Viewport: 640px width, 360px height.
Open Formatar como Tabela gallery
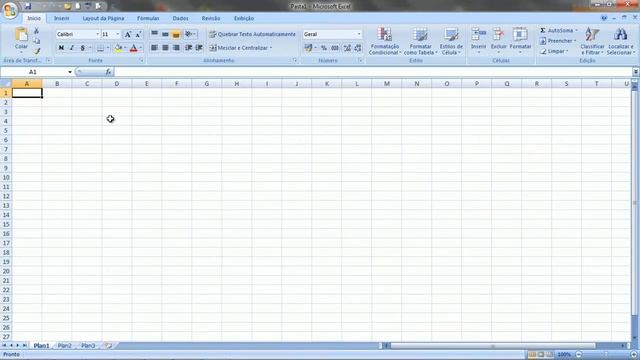tap(420, 41)
